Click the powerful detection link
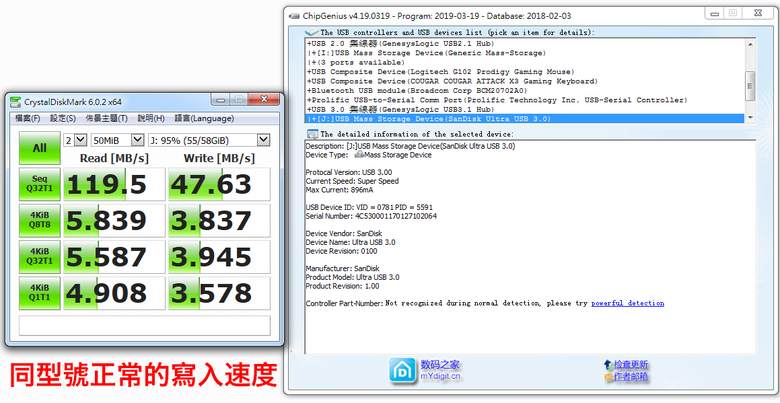Image resolution: width=780 pixels, height=403 pixels. click(x=627, y=303)
